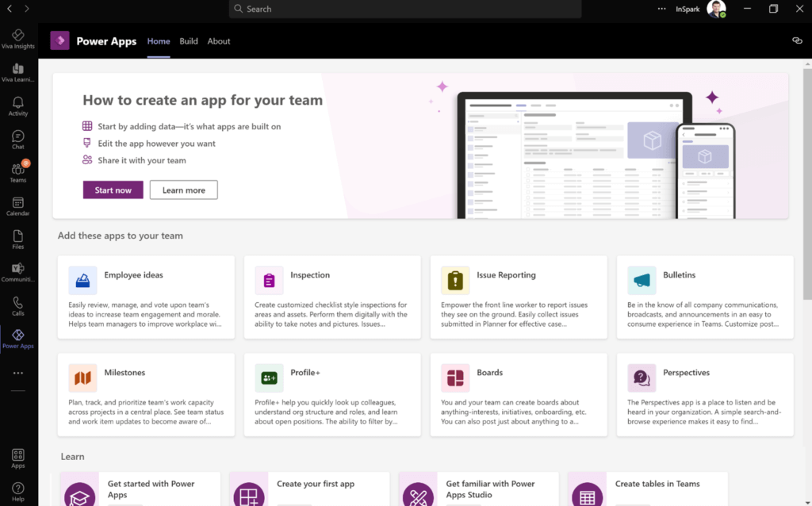Click the Start now button
The height and width of the screenshot is (506, 812).
tap(113, 190)
